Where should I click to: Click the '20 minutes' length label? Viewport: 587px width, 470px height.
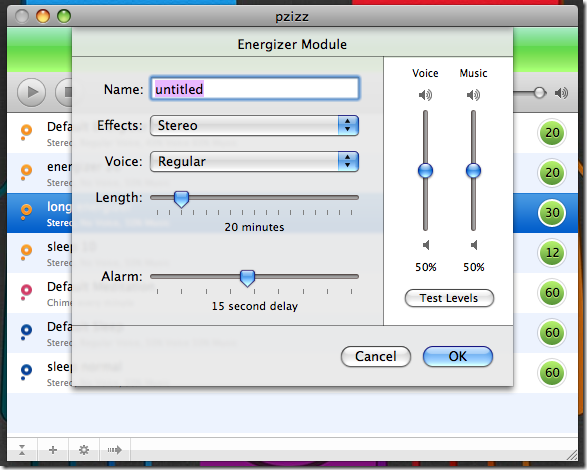pos(254,227)
